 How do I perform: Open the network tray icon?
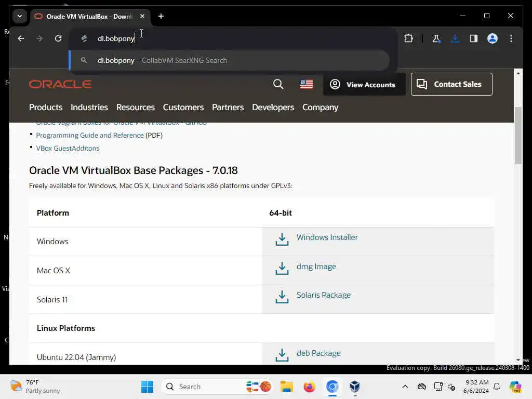[x=438, y=387]
